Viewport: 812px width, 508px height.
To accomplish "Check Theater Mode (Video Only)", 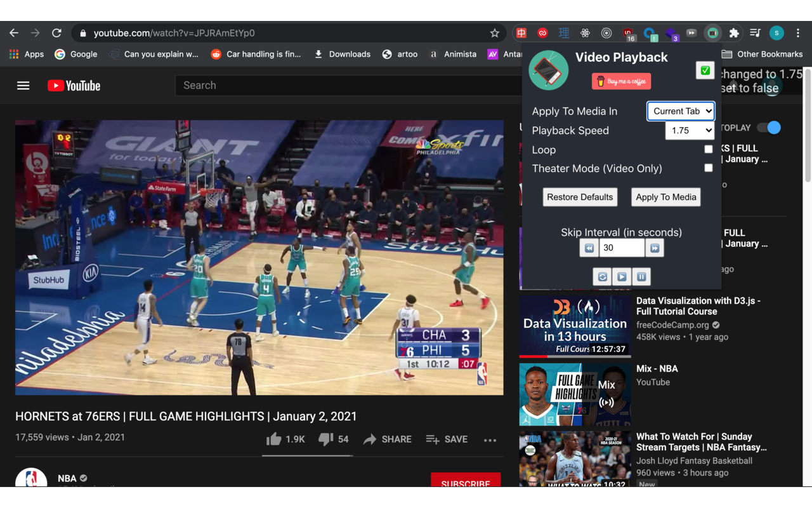I will 708,168.
